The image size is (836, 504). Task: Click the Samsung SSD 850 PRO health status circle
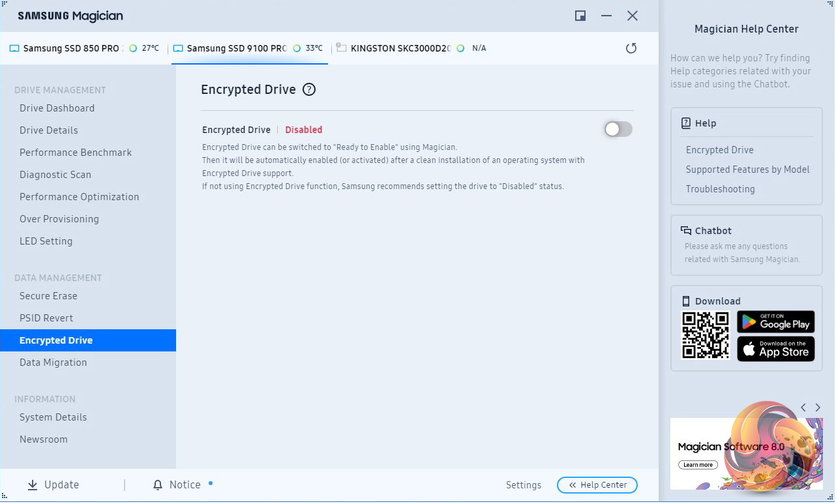pos(133,48)
